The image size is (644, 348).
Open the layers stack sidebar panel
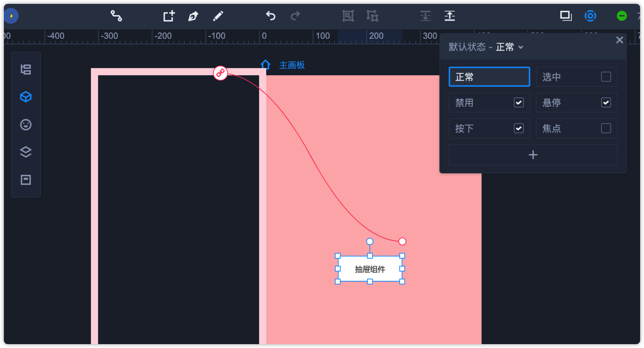coord(26,152)
